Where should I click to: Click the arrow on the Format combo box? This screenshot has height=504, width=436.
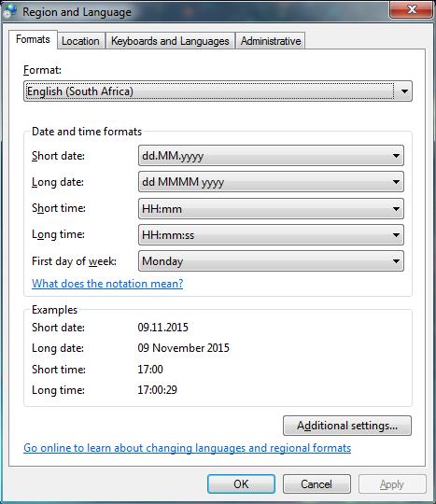coord(404,91)
